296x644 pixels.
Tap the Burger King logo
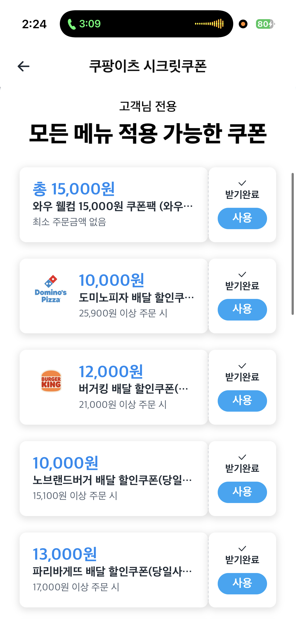pos(51,381)
